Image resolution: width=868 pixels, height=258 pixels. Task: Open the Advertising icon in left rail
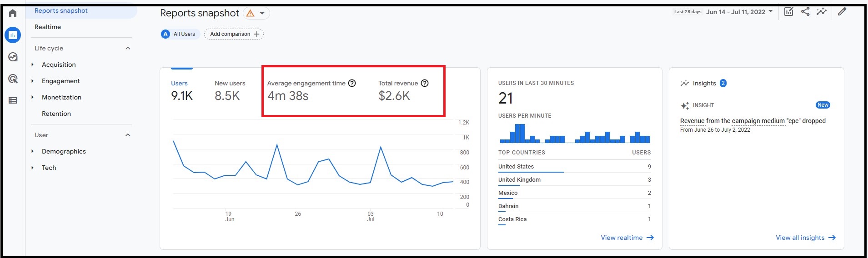(13, 79)
